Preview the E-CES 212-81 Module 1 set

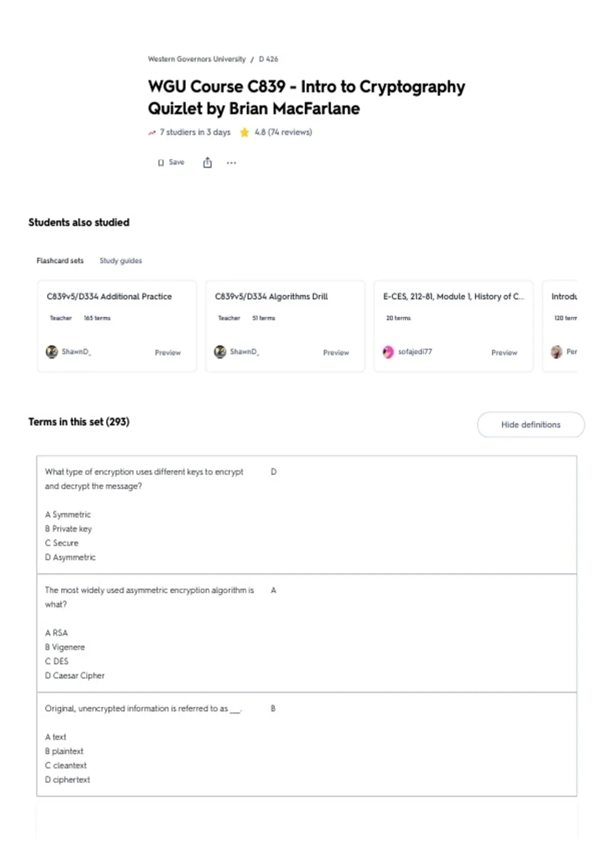pyautogui.click(x=504, y=352)
